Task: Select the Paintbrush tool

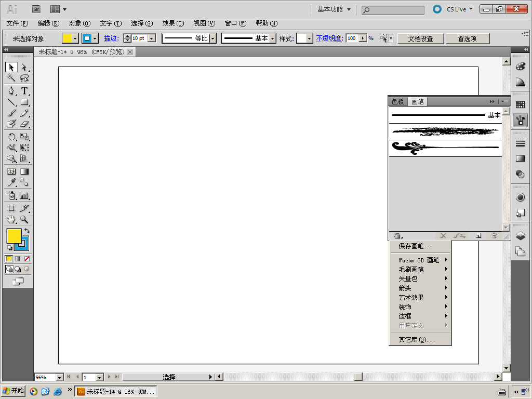Action: [x=11, y=113]
